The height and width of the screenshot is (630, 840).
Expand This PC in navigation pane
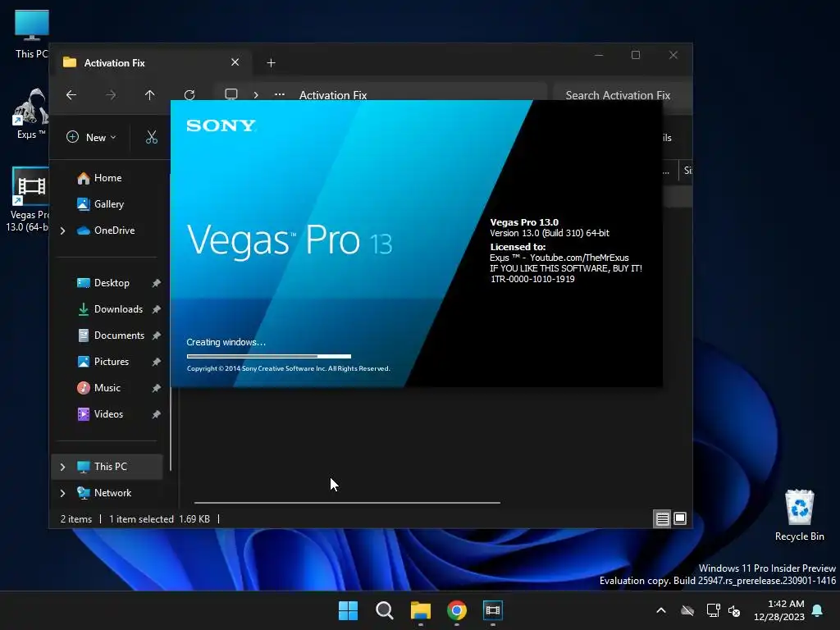(62, 467)
